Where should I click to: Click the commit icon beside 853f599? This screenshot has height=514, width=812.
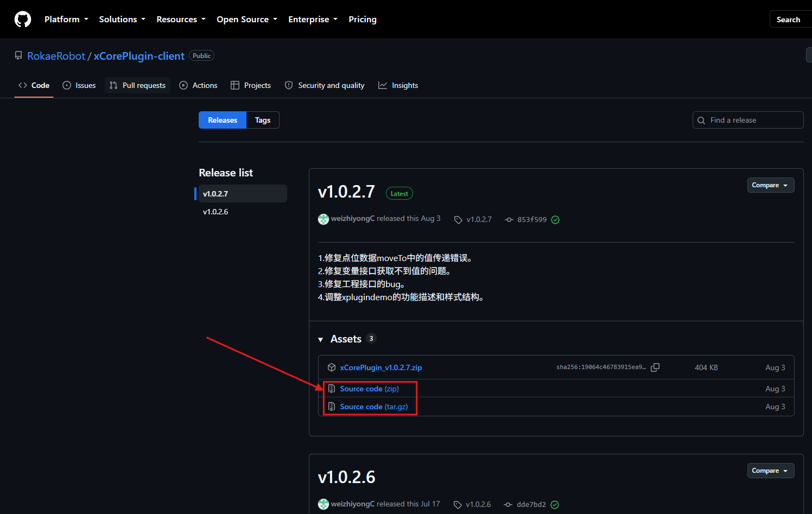tap(509, 220)
